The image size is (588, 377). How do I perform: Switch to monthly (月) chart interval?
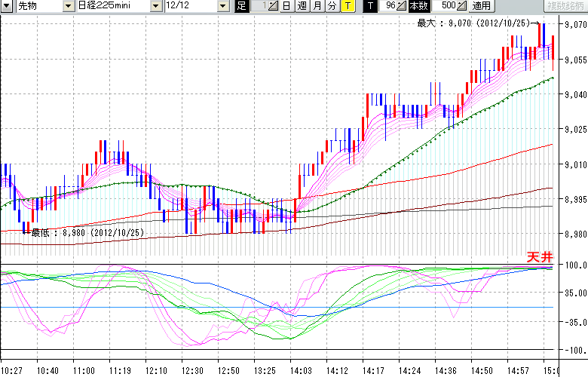point(317,6)
